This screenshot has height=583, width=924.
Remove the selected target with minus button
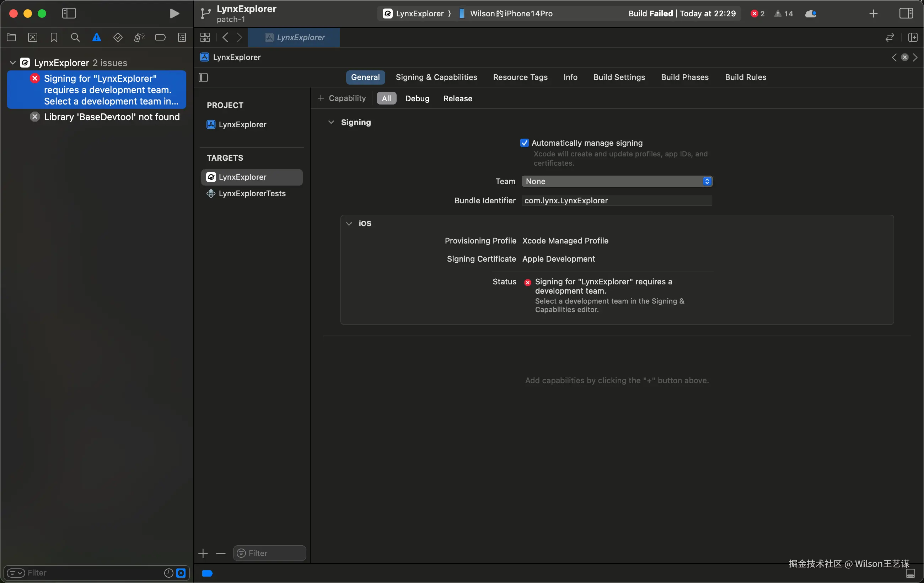pyautogui.click(x=221, y=553)
